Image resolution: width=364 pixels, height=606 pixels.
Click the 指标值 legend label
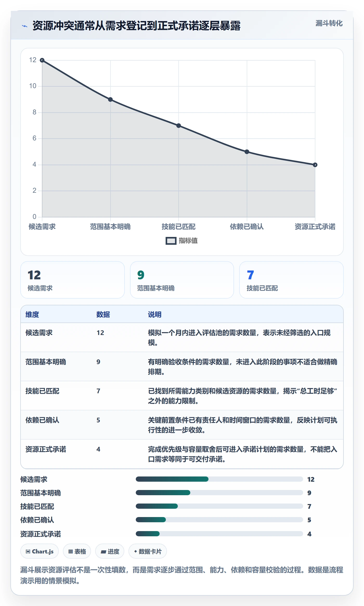(188, 241)
